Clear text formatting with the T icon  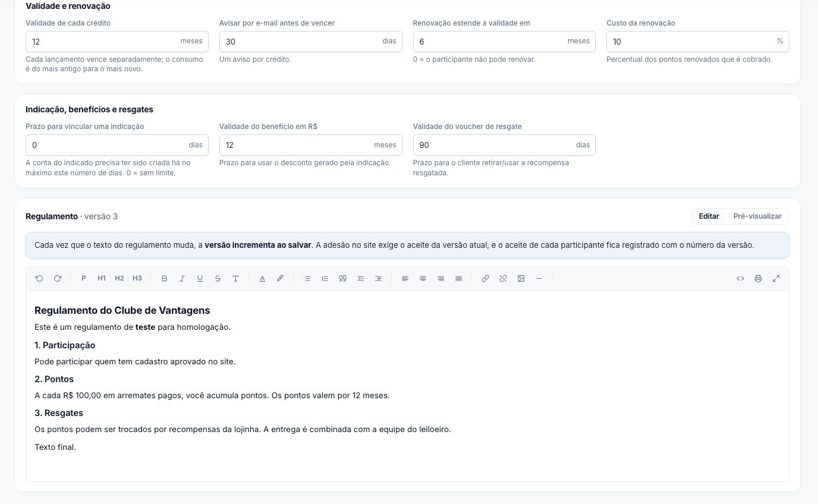(x=235, y=278)
